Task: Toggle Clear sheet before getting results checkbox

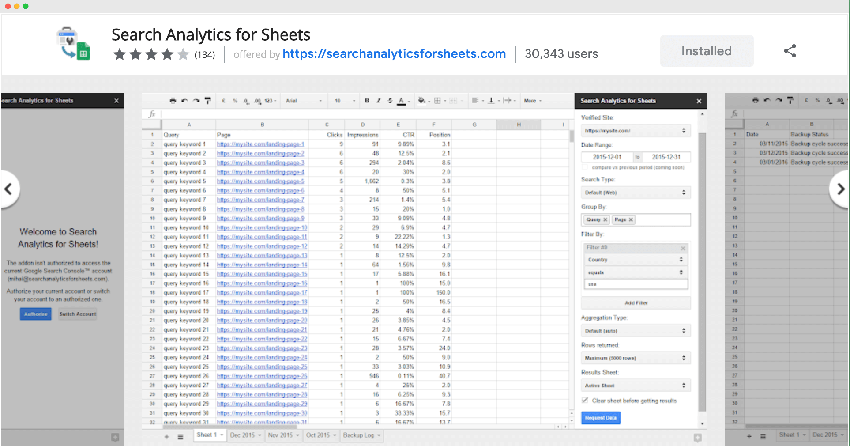Action: [585, 400]
